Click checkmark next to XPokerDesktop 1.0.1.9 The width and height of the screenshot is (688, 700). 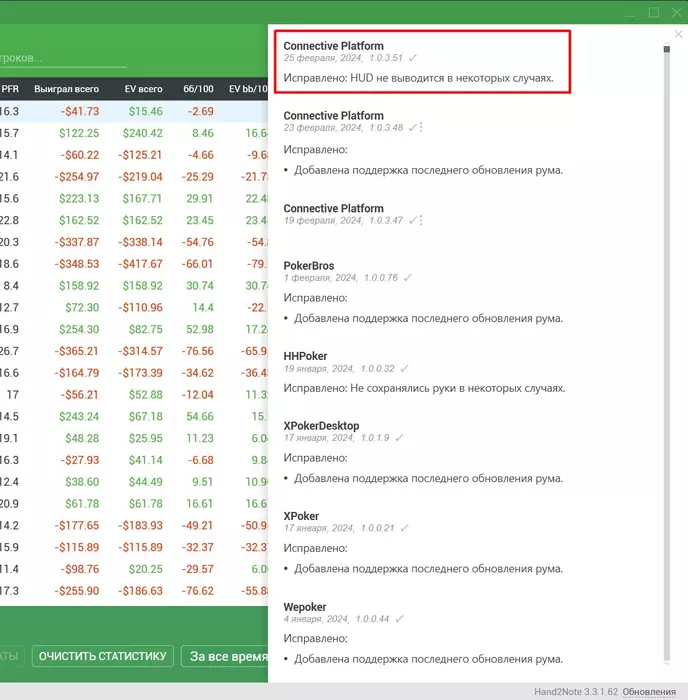pos(399,438)
